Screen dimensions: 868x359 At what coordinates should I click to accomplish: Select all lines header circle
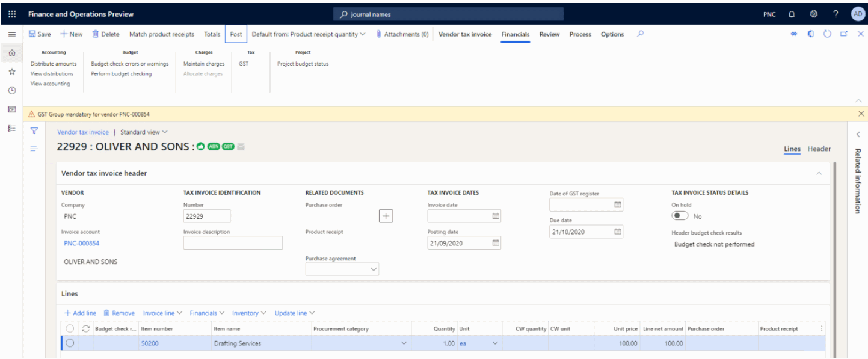click(70, 328)
